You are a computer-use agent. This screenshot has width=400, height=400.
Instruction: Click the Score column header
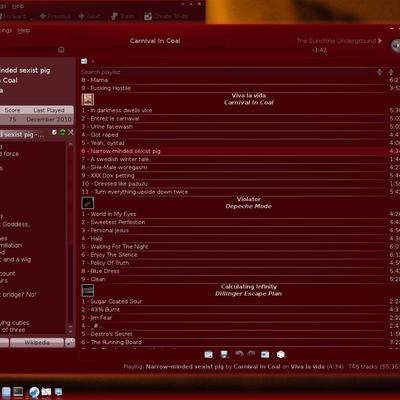click(12, 110)
